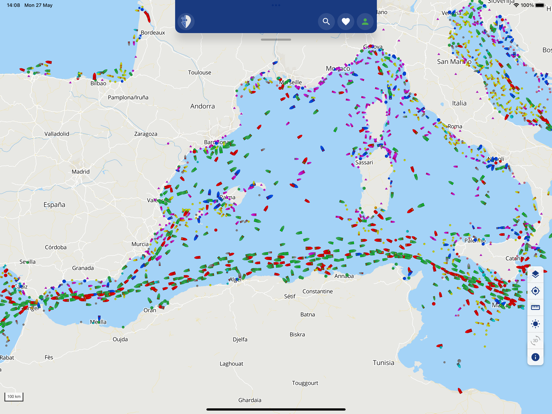The width and height of the screenshot is (552, 414).
Task: Toggle brightness day/night mode
Action: (535, 324)
